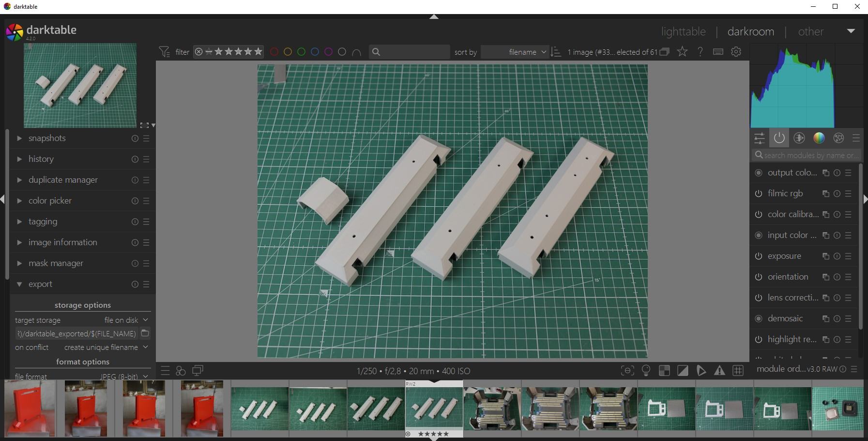The image size is (868, 441).
Task: Toggle filmic rgb module on/off
Action: pos(759,194)
